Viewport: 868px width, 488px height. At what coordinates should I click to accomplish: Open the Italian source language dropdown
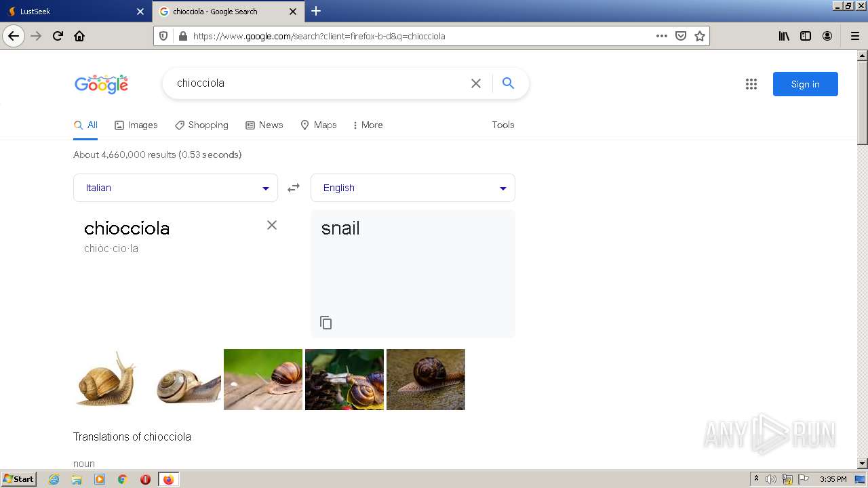[x=176, y=188]
